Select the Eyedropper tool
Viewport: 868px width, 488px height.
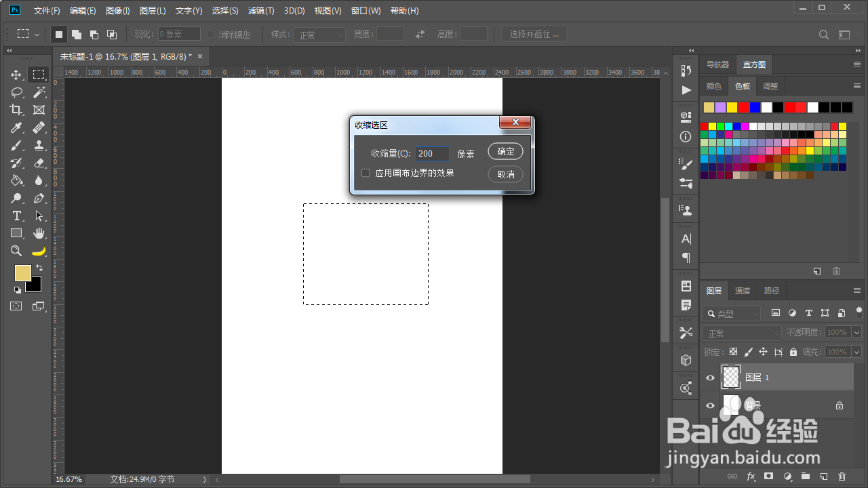point(17,127)
